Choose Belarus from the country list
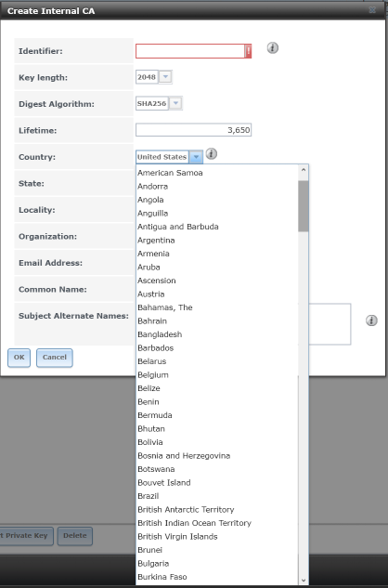The image size is (388, 588). pos(217,361)
